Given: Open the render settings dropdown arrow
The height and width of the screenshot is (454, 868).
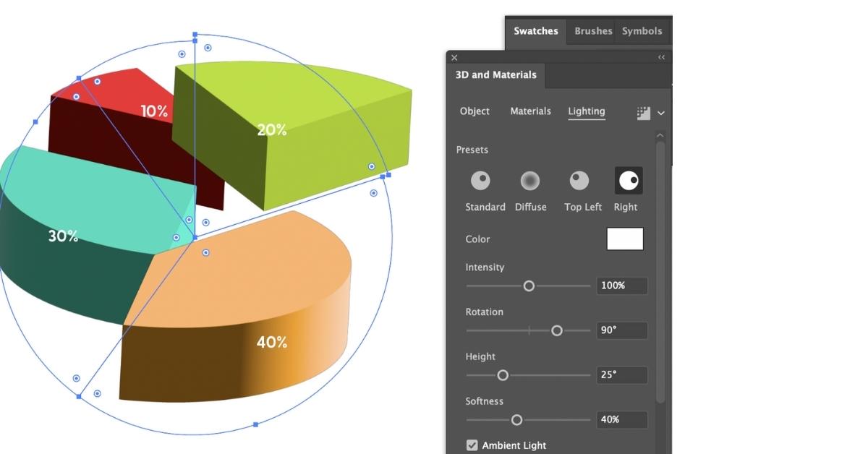Looking at the screenshot, I should (x=661, y=113).
